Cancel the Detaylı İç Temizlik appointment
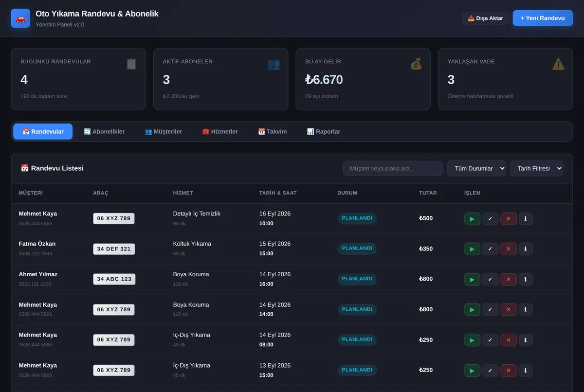Screen dimensions: 584x392 pos(508,218)
